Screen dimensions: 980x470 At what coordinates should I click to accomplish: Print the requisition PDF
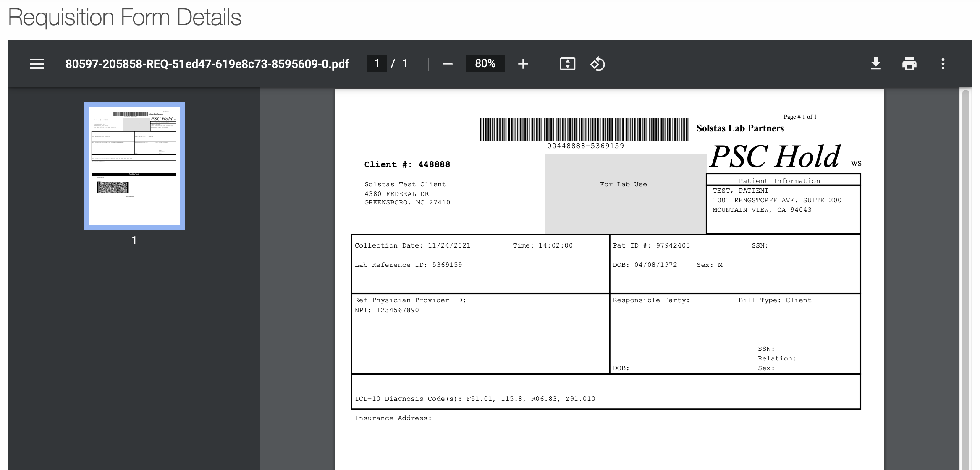909,64
